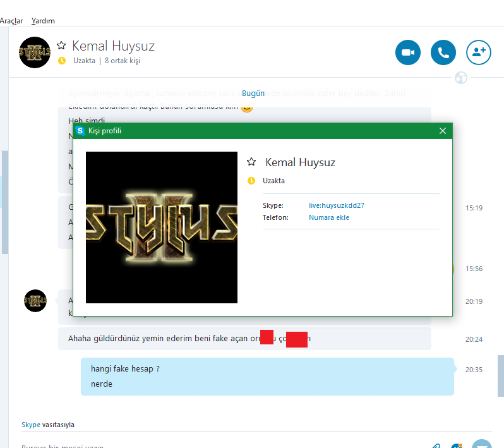Click the 20:24 timestamp
This screenshot has height=448, width=504.
474,339
